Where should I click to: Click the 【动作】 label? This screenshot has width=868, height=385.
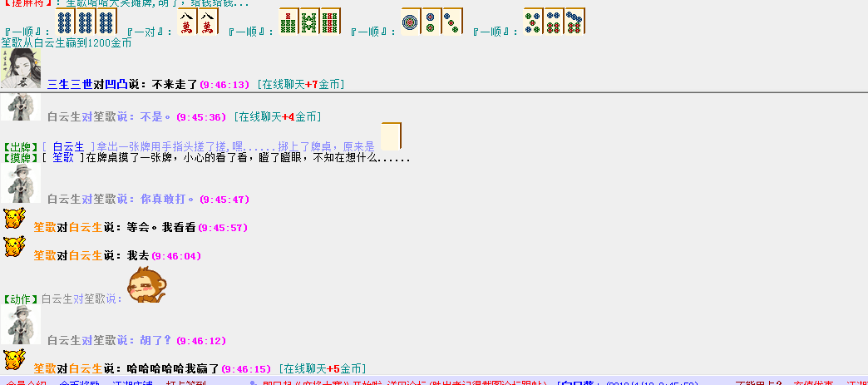click(21, 299)
